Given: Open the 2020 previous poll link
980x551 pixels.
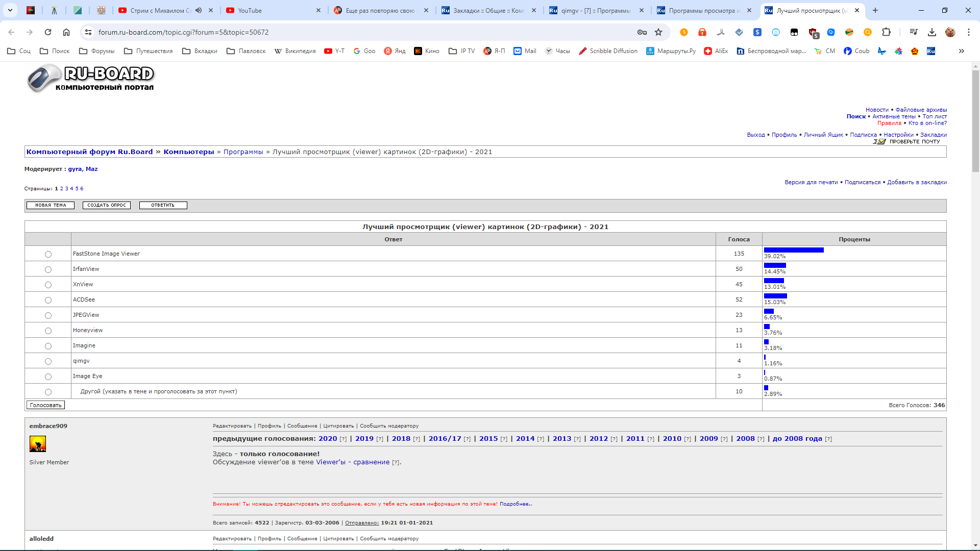Looking at the screenshot, I should 328,439.
